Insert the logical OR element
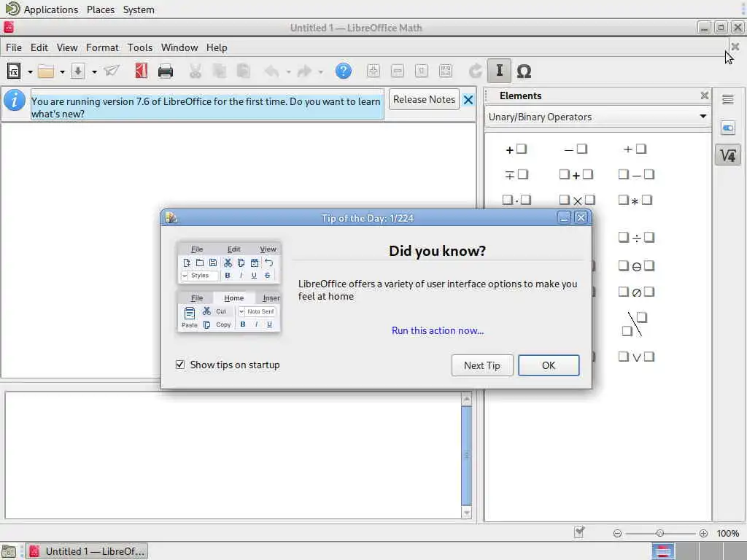Image resolution: width=747 pixels, height=560 pixels. click(636, 357)
